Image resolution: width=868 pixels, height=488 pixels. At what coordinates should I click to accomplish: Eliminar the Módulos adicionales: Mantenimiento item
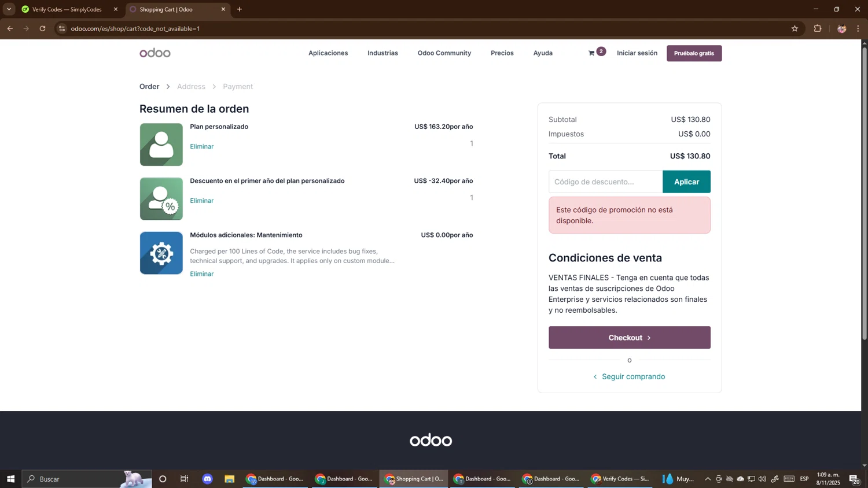click(202, 274)
